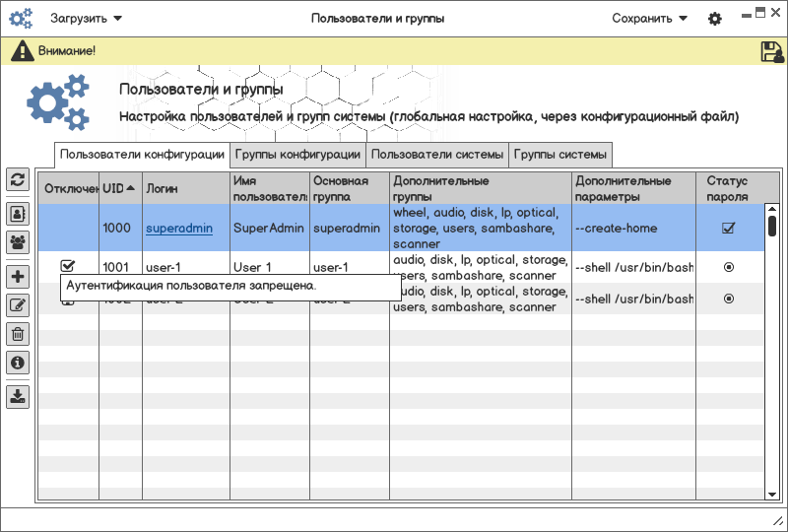Switch to Группы конфигурации tab
The height and width of the screenshot is (532, 788).
click(297, 155)
